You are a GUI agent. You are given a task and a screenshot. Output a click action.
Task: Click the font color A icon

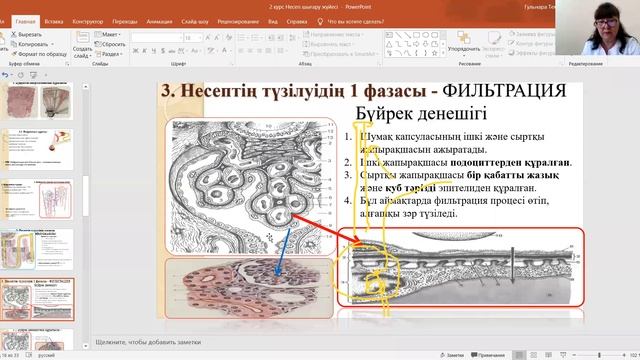tap(224, 51)
